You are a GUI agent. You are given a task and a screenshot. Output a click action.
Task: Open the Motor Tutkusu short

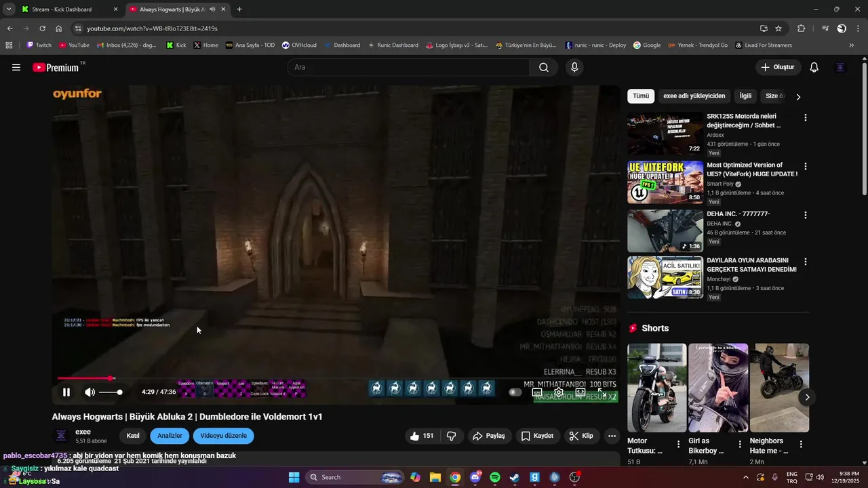click(x=656, y=388)
